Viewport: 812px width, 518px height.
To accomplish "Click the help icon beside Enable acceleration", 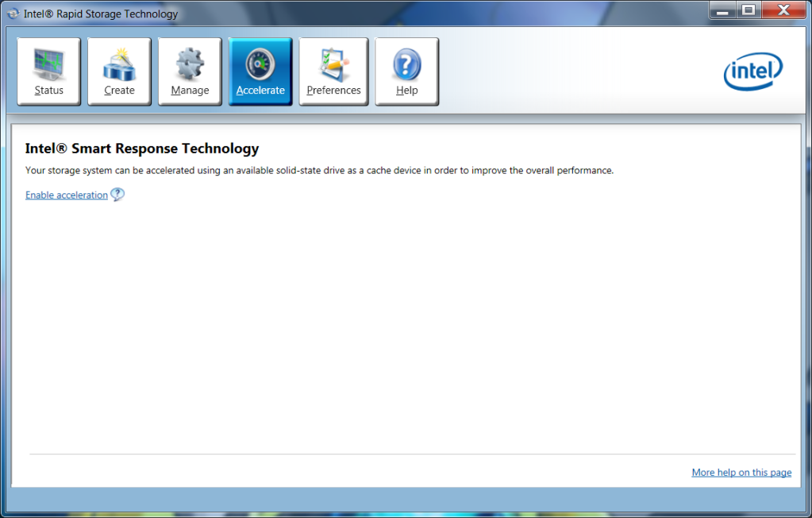I will pyautogui.click(x=117, y=195).
